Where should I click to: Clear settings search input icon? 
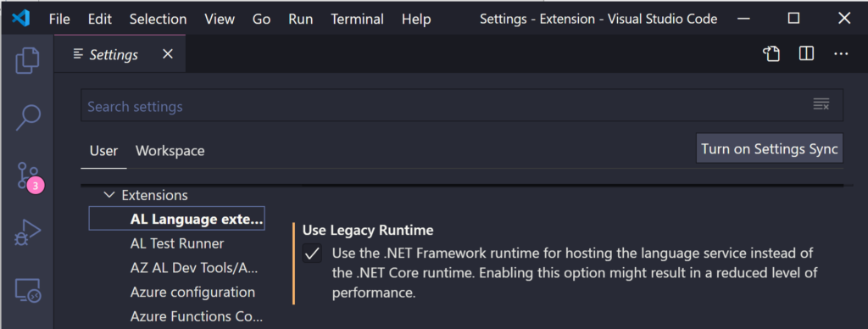(821, 104)
